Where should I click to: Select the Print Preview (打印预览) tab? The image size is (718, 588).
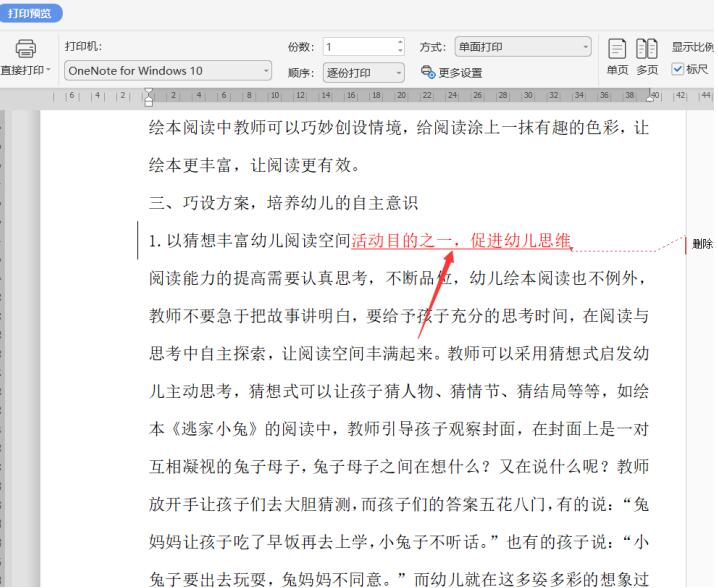click(33, 14)
